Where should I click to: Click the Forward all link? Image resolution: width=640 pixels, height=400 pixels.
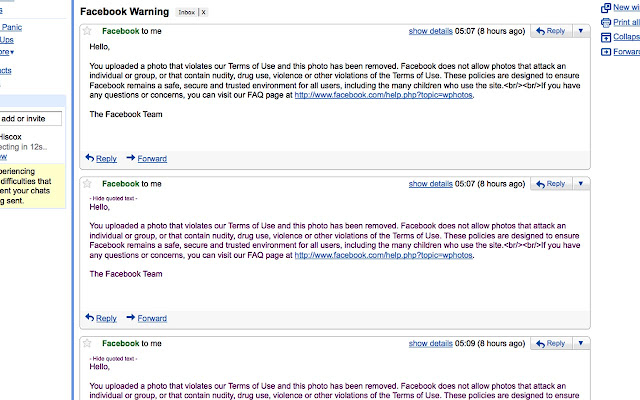(x=627, y=51)
